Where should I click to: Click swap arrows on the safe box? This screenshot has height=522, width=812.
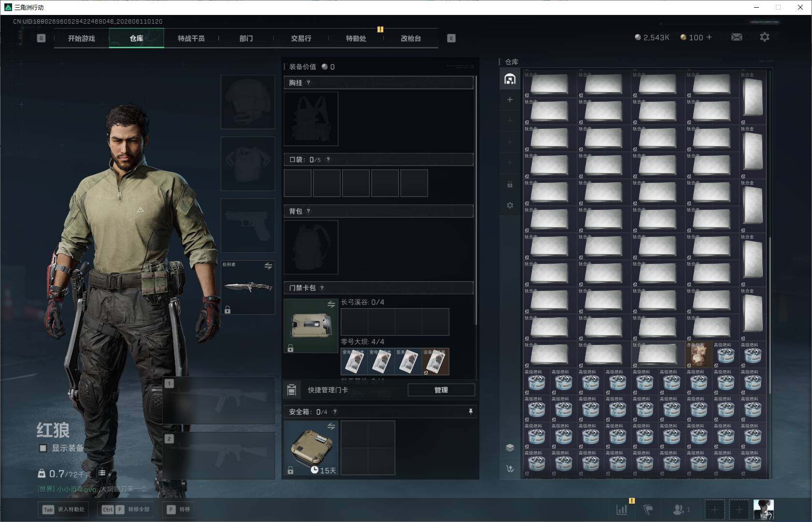click(x=331, y=426)
